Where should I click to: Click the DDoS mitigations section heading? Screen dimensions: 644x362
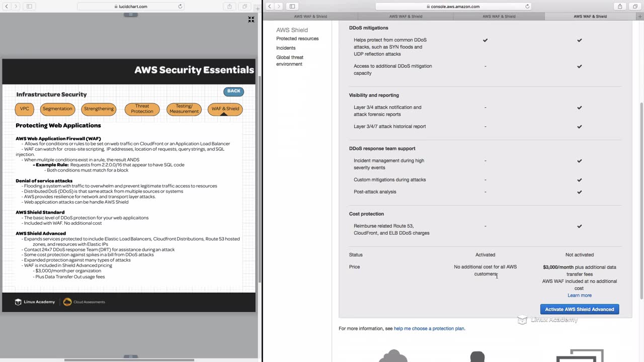pos(369,28)
